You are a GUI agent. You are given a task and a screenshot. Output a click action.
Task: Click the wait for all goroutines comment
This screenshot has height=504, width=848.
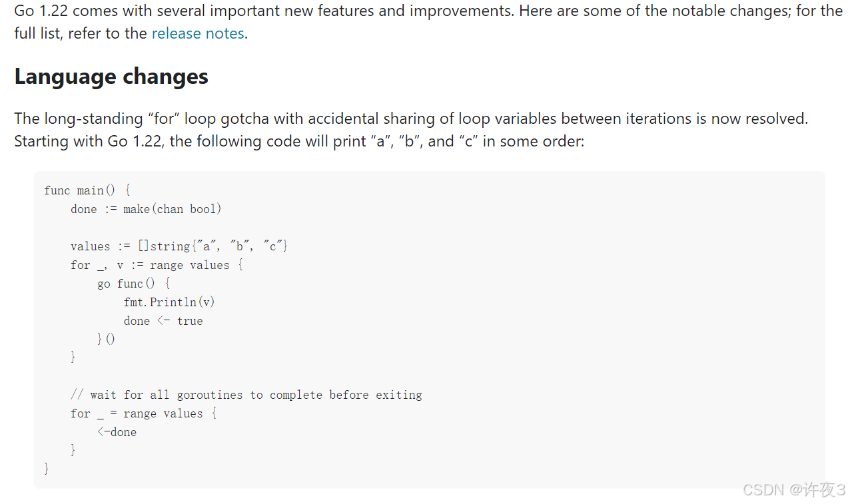point(246,395)
